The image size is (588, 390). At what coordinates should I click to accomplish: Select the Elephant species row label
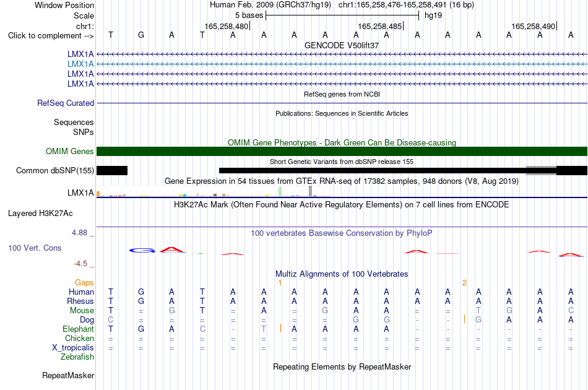point(79,329)
